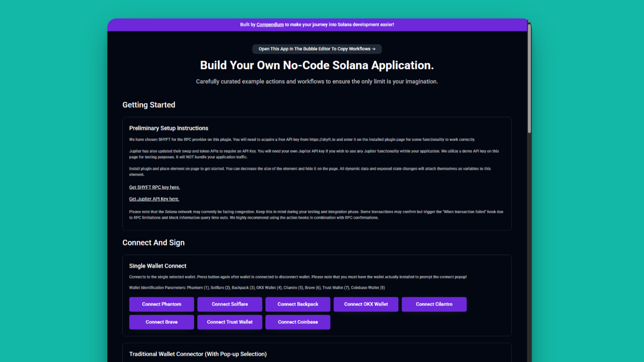
Task: Connect the Cilantro wallet
Action: (x=434, y=304)
